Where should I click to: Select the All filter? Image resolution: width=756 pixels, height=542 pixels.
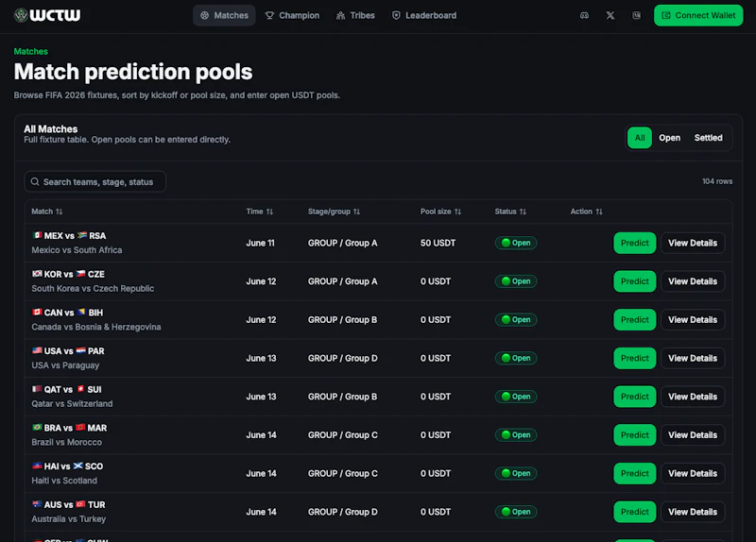pos(640,138)
